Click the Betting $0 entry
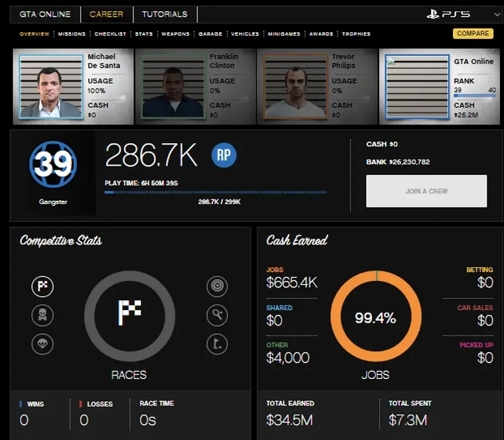 pos(479,278)
